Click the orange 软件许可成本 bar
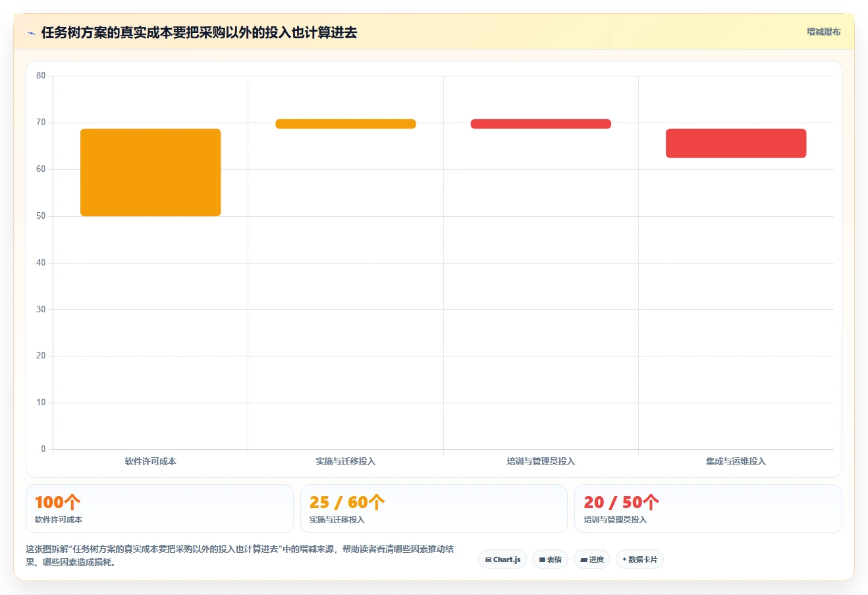Screen dimensions: 868x595 tap(151, 173)
